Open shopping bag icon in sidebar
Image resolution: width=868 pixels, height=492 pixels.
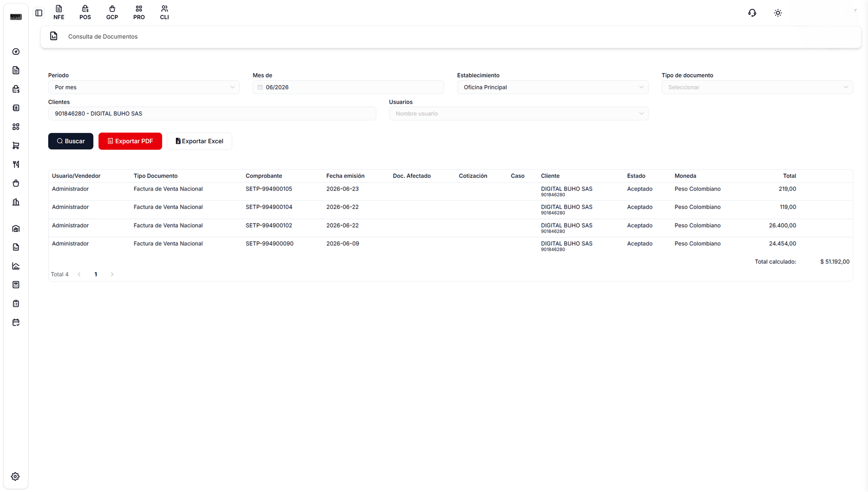[x=16, y=183]
